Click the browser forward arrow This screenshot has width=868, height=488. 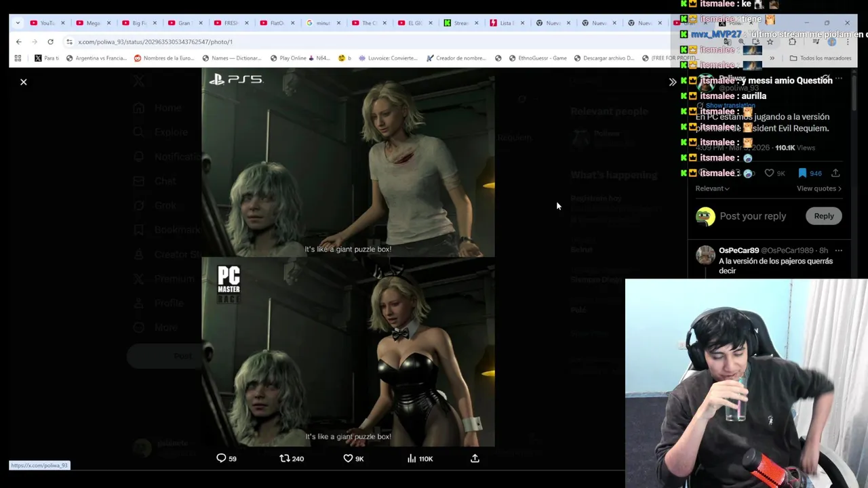(x=35, y=42)
